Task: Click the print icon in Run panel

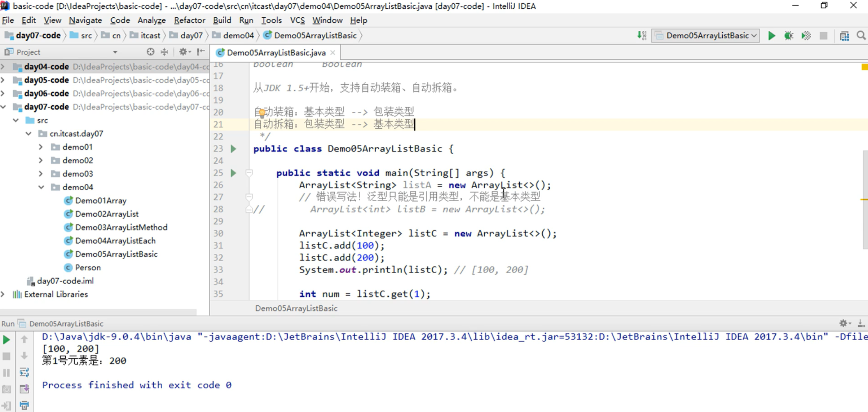Action: (x=24, y=405)
